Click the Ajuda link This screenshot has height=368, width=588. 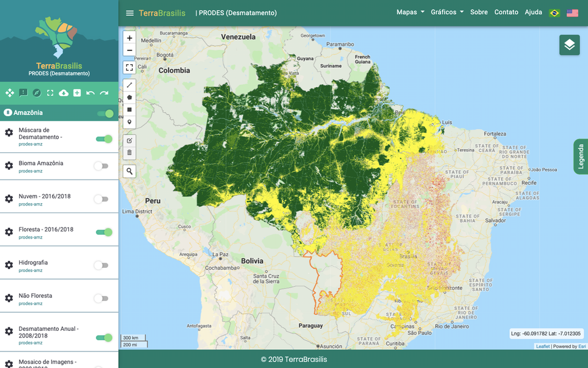[x=533, y=12]
